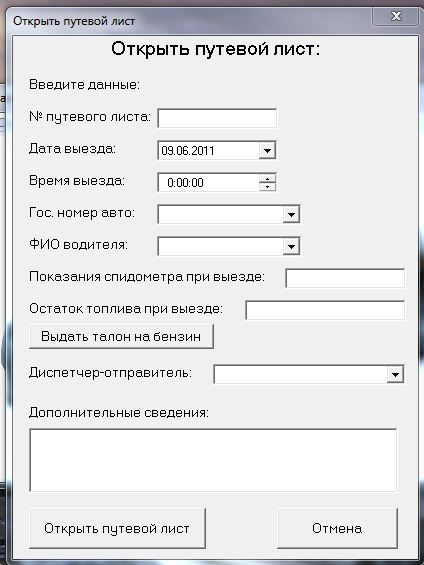Viewport: 424px width, 565px height.
Task: Close the dialog with the X button
Action: point(396,16)
